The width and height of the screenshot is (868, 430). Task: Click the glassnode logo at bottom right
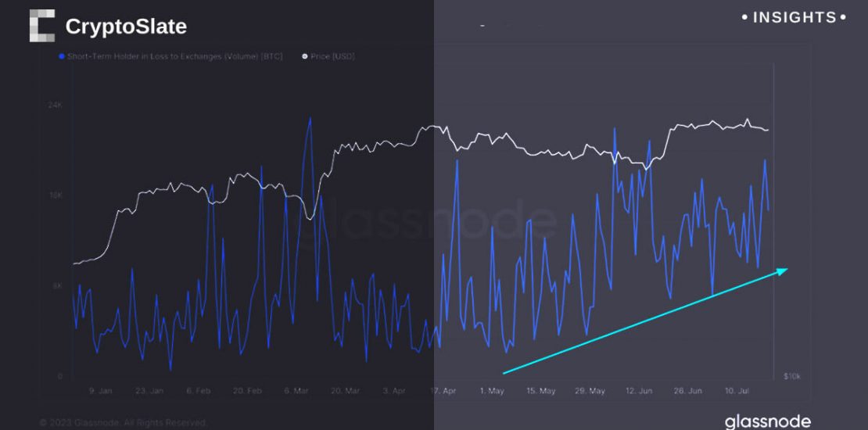point(767,421)
